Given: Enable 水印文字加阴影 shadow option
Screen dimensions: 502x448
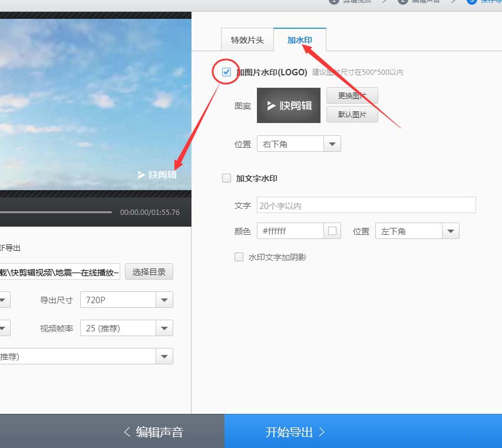Looking at the screenshot, I should click(239, 257).
